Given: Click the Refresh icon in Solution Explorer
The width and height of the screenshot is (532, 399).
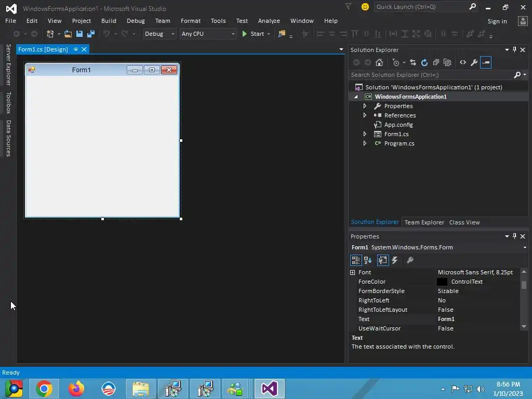Looking at the screenshot, I should tap(424, 62).
